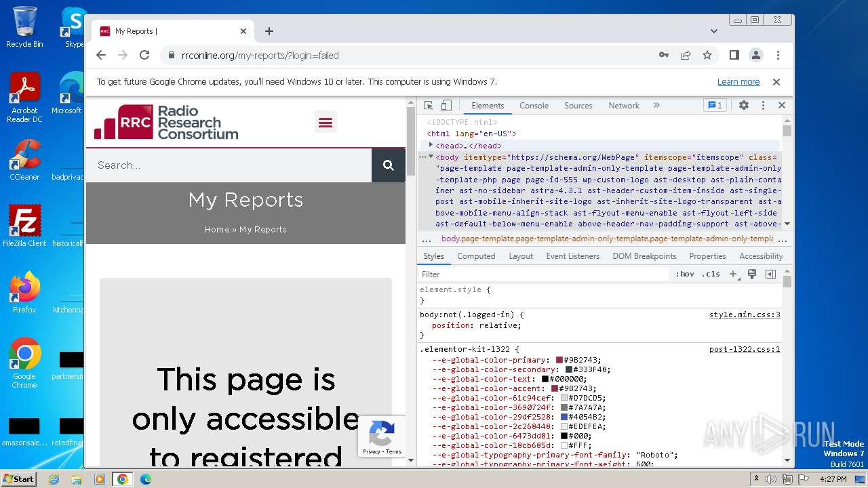Dismiss the Chrome update notification bar
Screen dimensions: 868x488
[776, 82]
